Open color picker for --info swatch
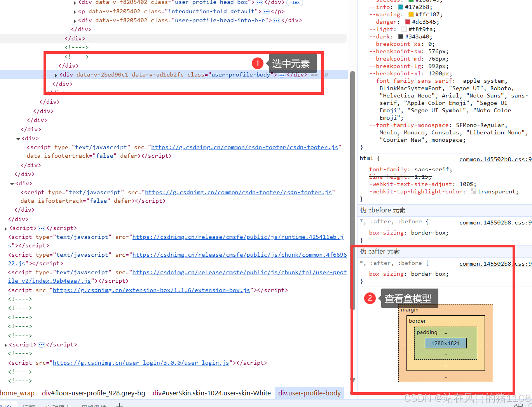The height and width of the screenshot is (407, 532). pos(401,7)
